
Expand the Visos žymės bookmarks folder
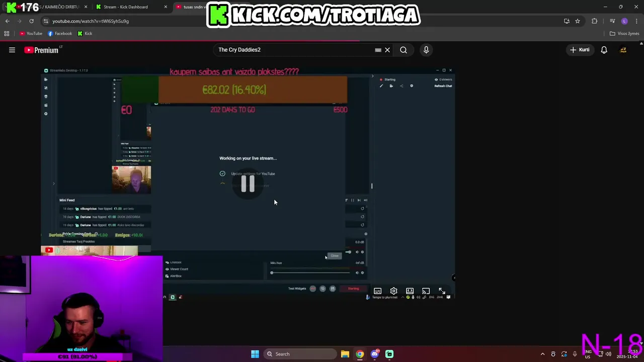(624, 34)
